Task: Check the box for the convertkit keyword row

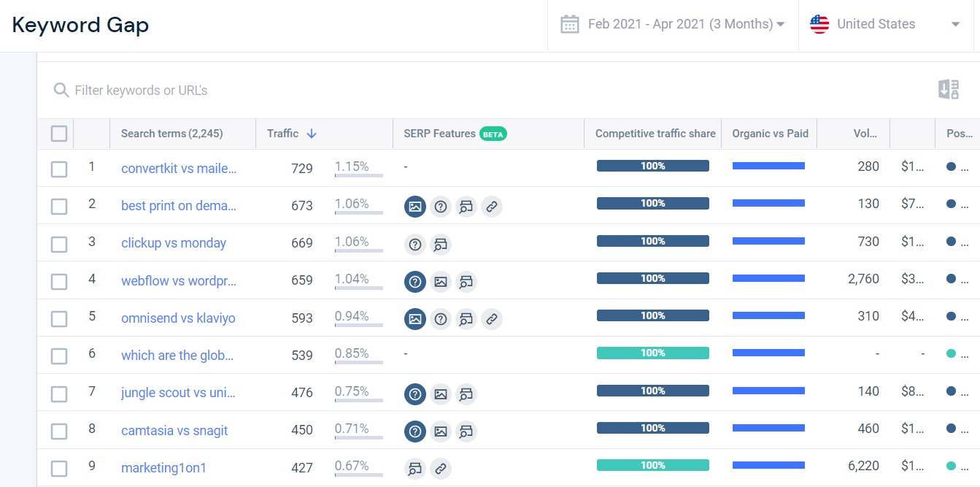Action: tap(59, 169)
